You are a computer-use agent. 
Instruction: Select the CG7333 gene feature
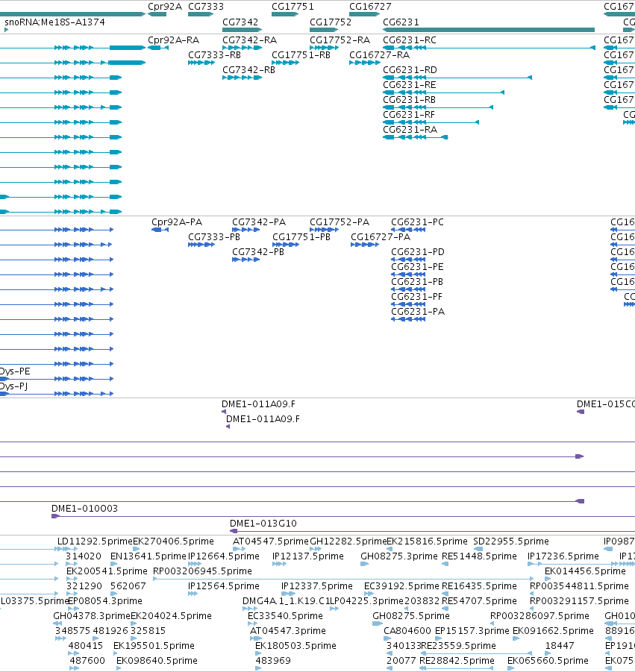pyautogui.click(x=201, y=14)
